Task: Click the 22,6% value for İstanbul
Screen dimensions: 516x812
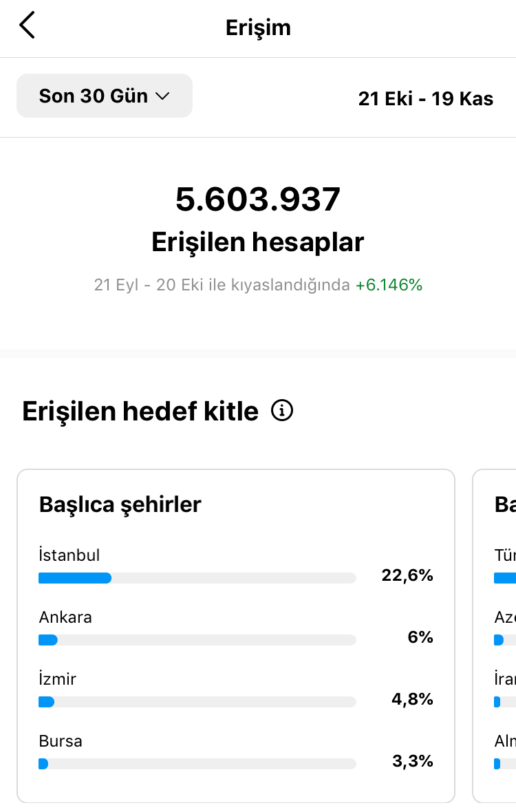Action: 407,575
